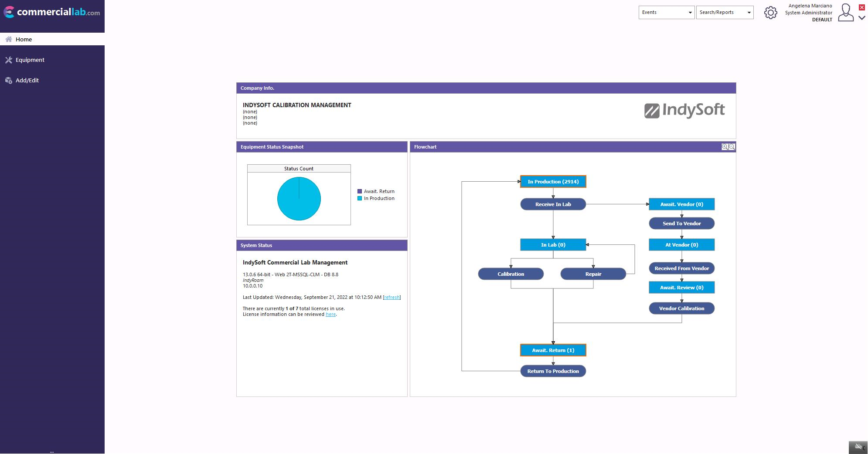Viewport: 868px width, 454px height.
Task: Expand the user menu chevron
Action: [861, 18]
